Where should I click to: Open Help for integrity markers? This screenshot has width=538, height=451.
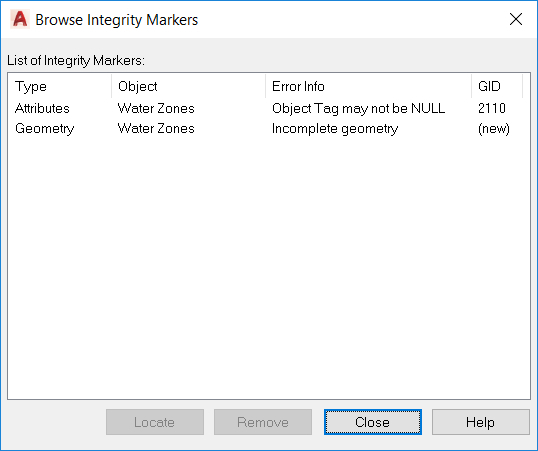click(481, 422)
